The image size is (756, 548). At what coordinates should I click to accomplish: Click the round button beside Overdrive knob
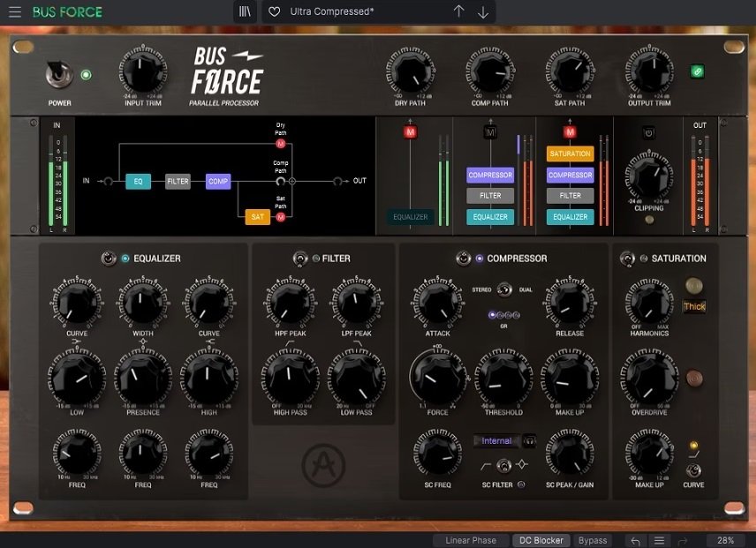pos(694,378)
